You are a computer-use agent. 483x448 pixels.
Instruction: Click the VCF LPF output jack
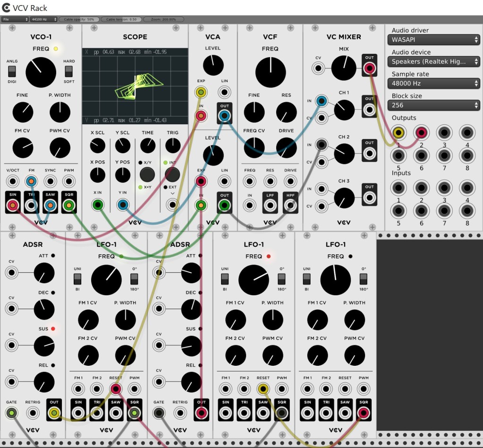[x=270, y=205]
